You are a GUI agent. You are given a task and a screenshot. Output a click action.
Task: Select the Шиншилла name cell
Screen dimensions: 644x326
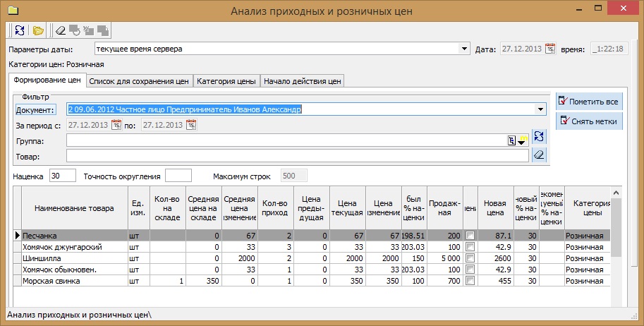(74, 258)
